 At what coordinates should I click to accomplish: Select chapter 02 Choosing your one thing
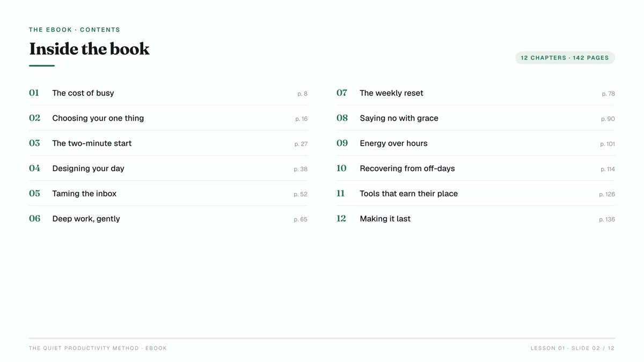[168, 118]
